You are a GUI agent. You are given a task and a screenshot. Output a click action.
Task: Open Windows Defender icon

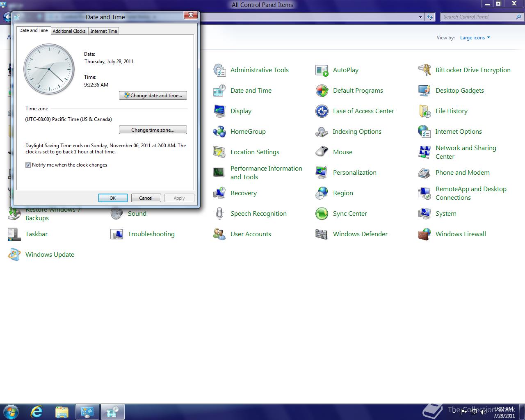[322, 234]
